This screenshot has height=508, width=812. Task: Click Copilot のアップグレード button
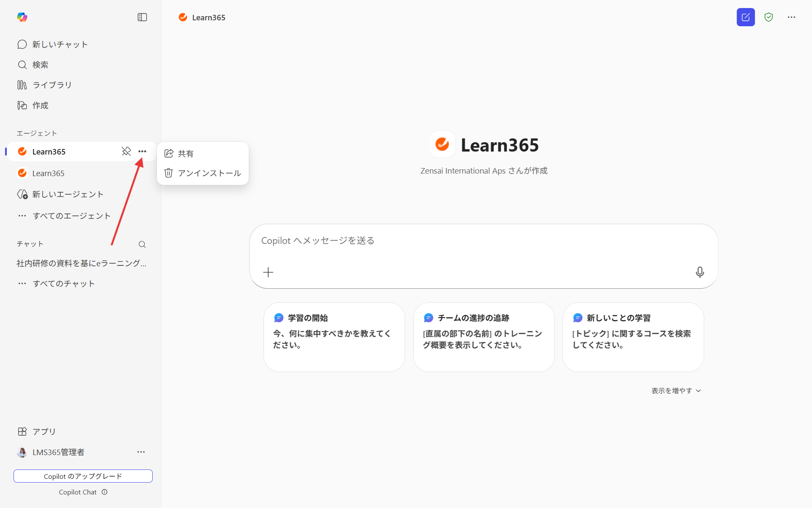click(x=83, y=476)
